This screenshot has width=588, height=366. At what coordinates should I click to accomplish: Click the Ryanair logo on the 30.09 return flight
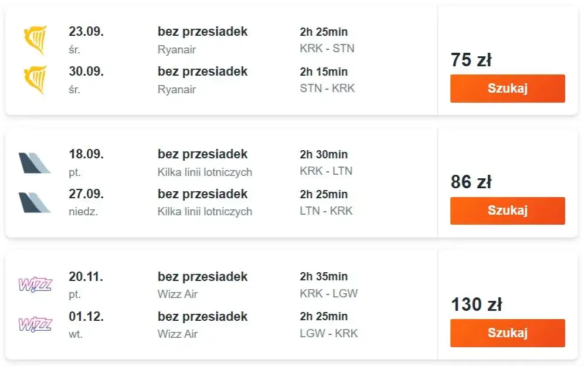pyautogui.click(x=36, y=76)
